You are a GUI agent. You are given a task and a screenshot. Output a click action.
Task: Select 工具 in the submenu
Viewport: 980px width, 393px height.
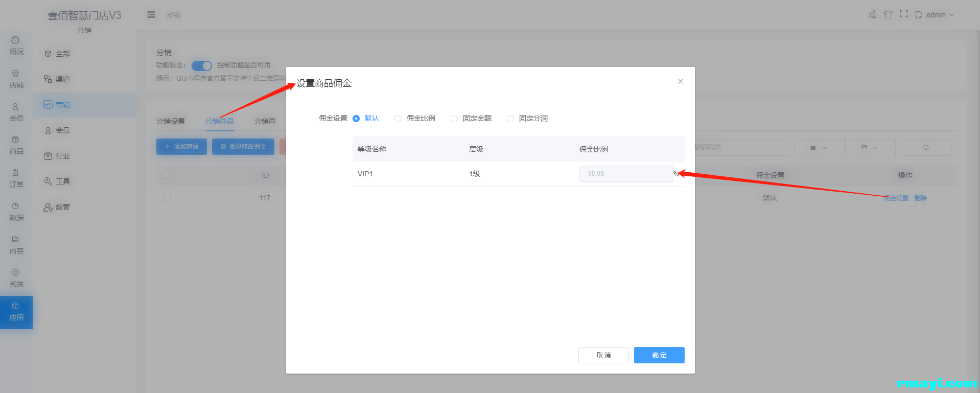85,181
